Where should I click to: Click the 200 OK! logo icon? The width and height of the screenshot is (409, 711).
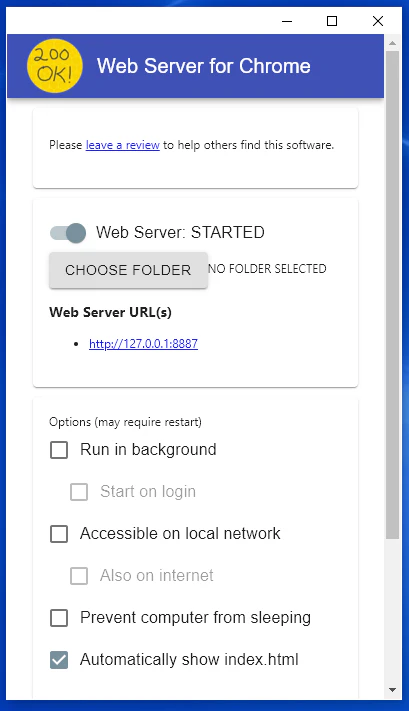[x=54, y=66]
